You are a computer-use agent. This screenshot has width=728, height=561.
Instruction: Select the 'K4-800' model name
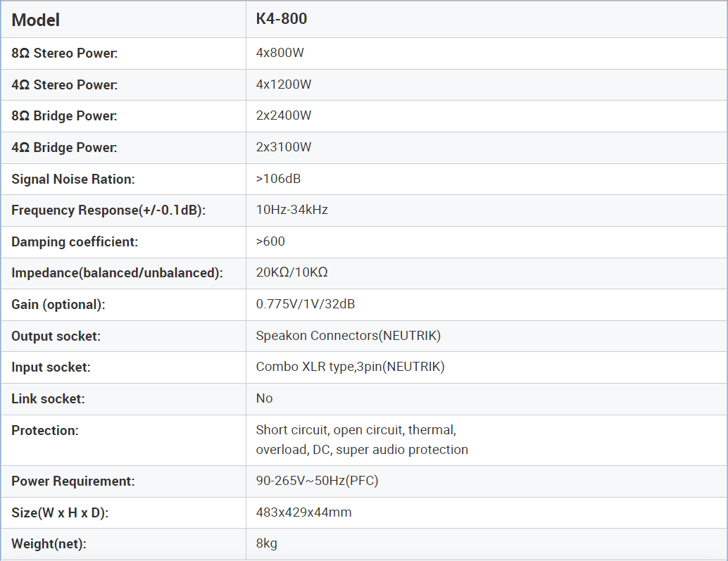tap(282, 18)
